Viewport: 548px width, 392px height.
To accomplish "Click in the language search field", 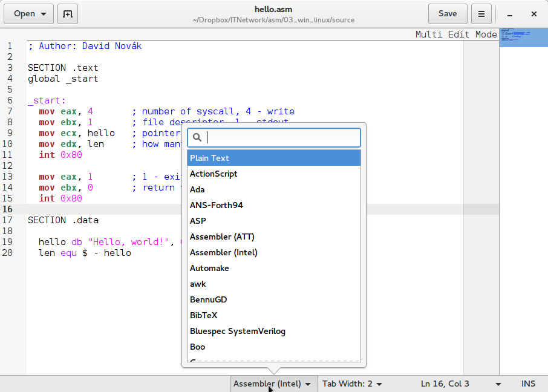I will coord(281,138).
